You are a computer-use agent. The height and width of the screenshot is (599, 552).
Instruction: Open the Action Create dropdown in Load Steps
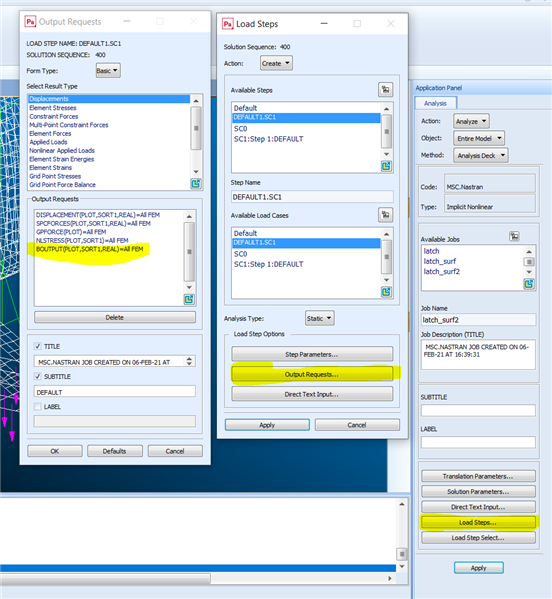[x=276, y=63]
